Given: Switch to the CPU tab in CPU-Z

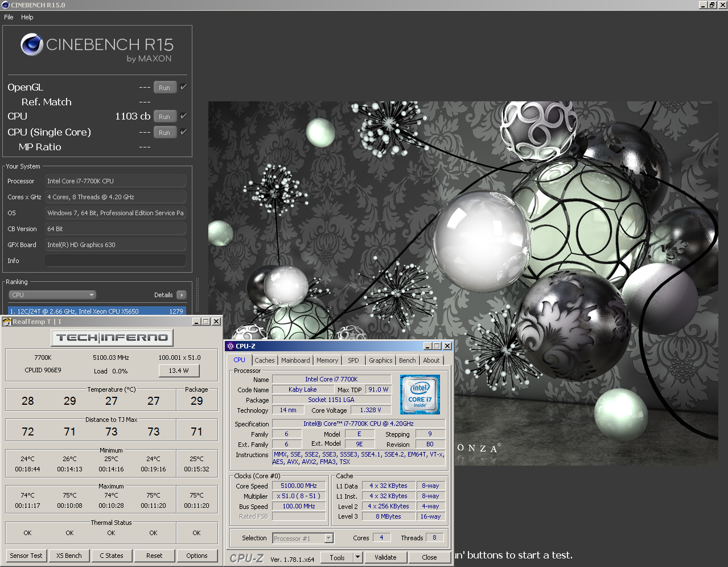Looking at the screenshot, I should [x=240, y=360].
